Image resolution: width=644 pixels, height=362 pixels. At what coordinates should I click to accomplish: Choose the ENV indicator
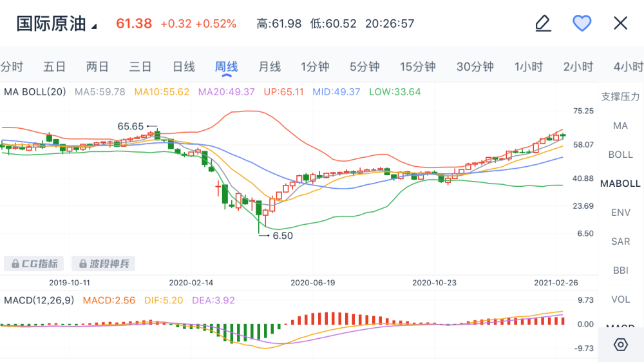point(620,213)
